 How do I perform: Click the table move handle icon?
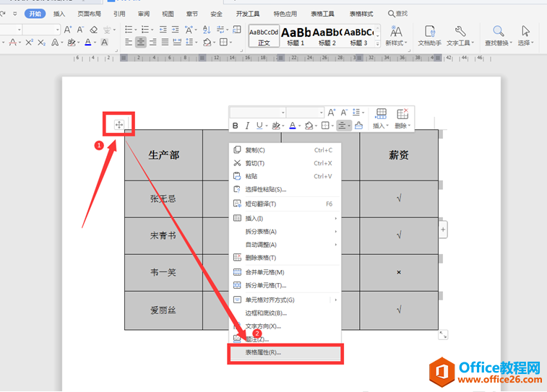[119, 124]
